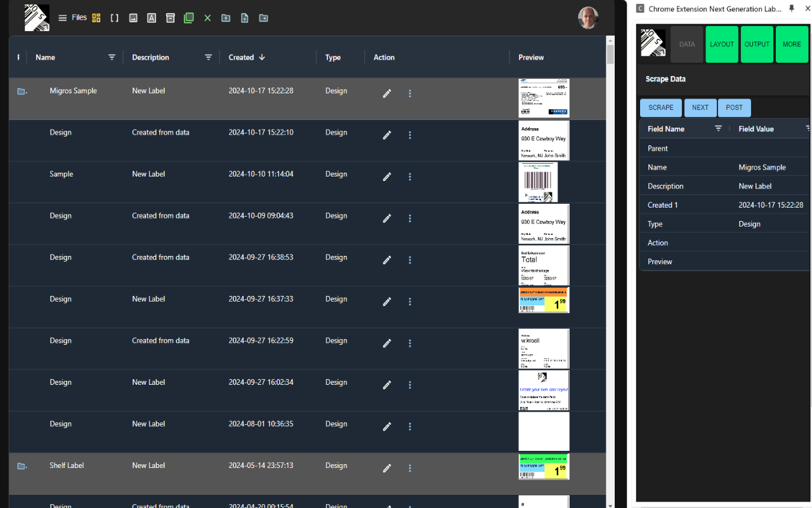Viewport: 812px width, 508px height.
Task: Open the Migros Sample preview thumbnail
Action: click(x=544, y=98)
